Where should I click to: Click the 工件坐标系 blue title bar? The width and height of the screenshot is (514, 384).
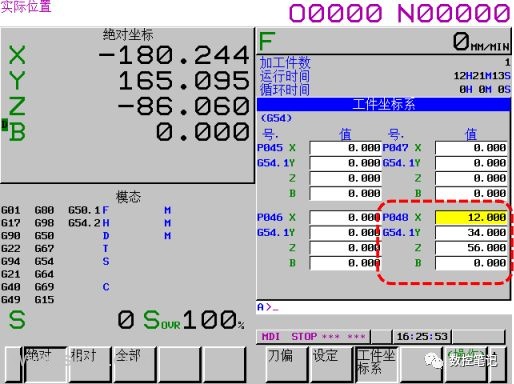tap(383, 105)
